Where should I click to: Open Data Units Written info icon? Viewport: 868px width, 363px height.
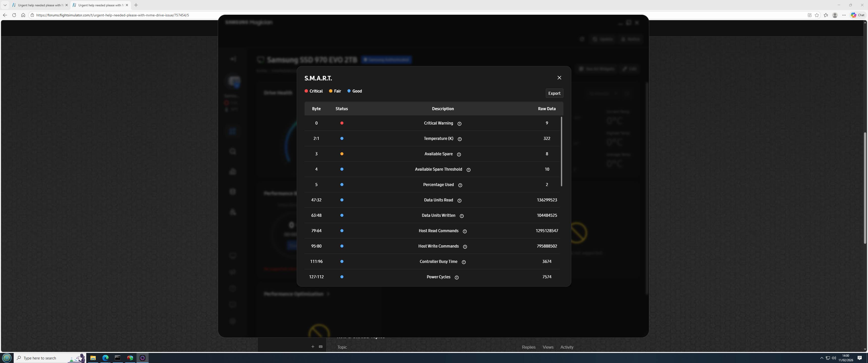pos(462,216)
